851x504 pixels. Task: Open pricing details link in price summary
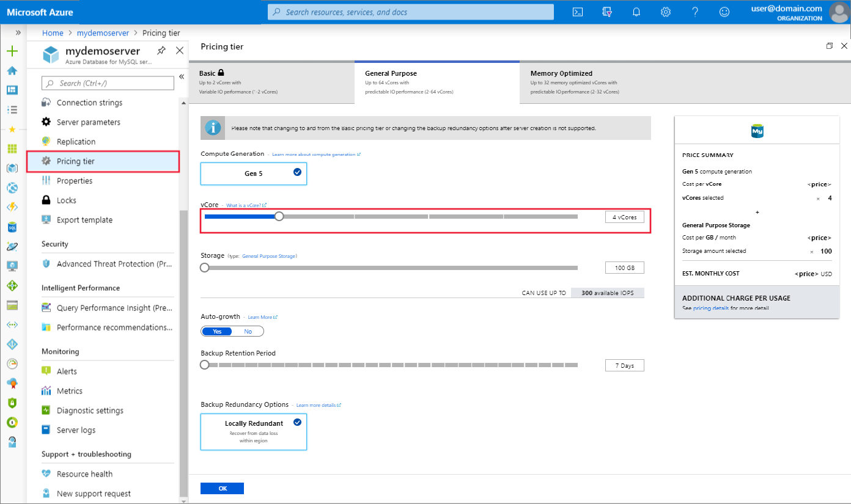coord(711,309)
